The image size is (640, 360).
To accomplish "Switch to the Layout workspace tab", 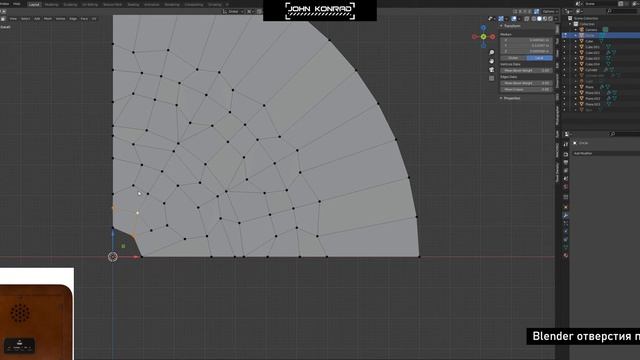I will pyautogui.click(x=34, y=4).
